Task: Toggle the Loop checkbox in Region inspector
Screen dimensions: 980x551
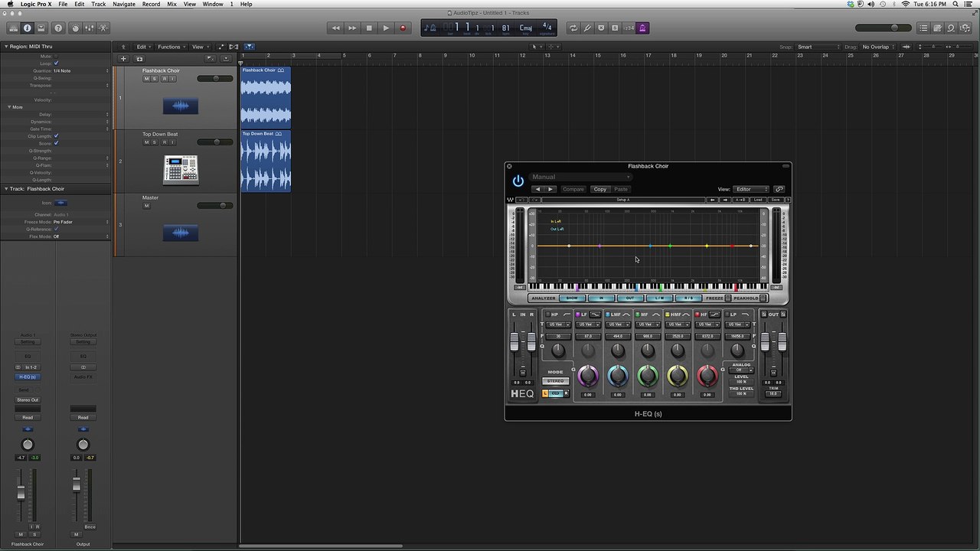Action: tap(56, 64)
